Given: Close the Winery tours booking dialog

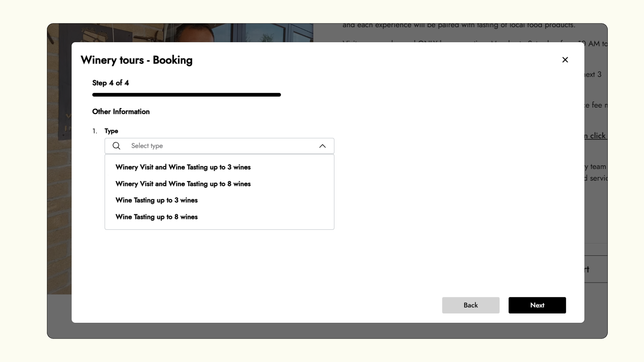Looking at the screenshot, I should tap(565, 60).
